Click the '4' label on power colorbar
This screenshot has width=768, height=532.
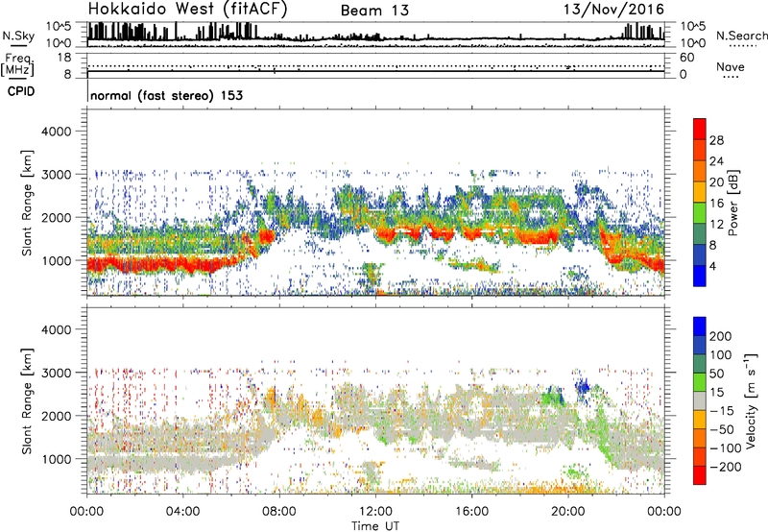click(x=713, y=266)
